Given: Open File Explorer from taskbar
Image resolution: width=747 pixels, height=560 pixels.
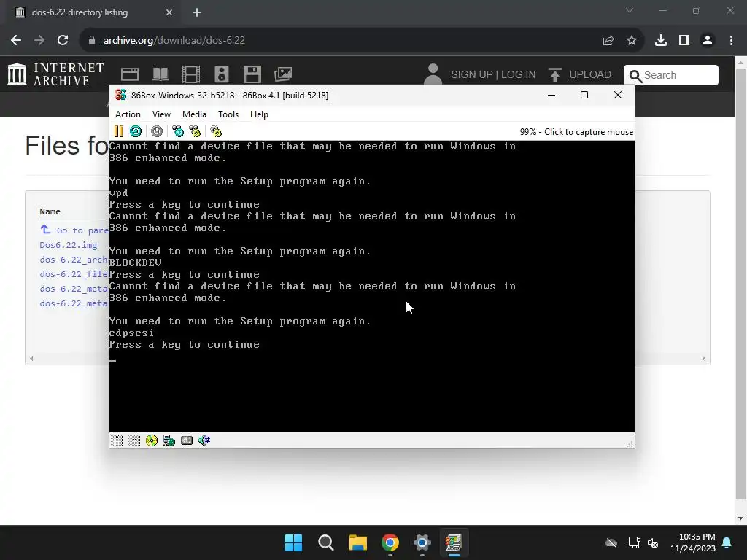Looking at the screenshot, I should point(357,542).
